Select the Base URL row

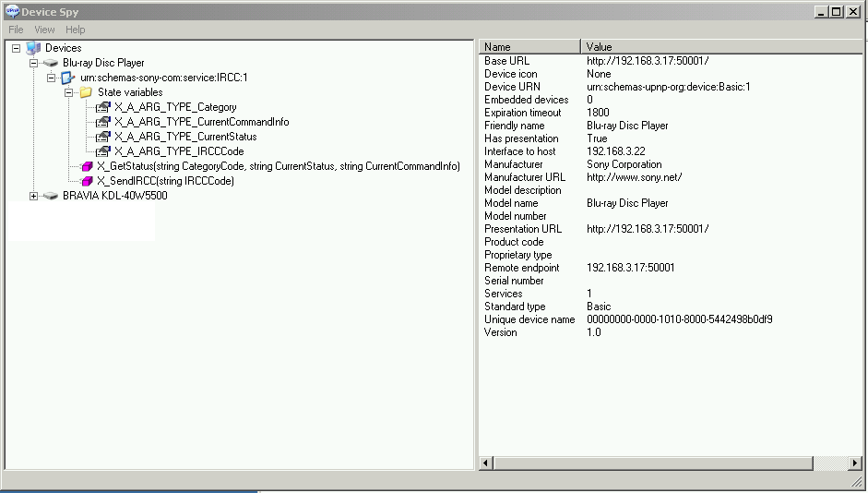[x=671, y=61]
